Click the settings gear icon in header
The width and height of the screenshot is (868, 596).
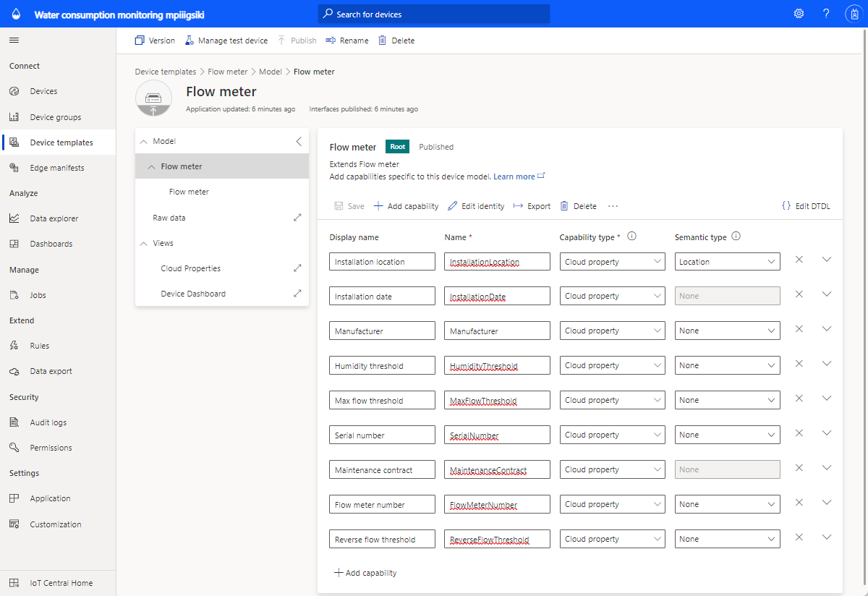pos(799,14)
